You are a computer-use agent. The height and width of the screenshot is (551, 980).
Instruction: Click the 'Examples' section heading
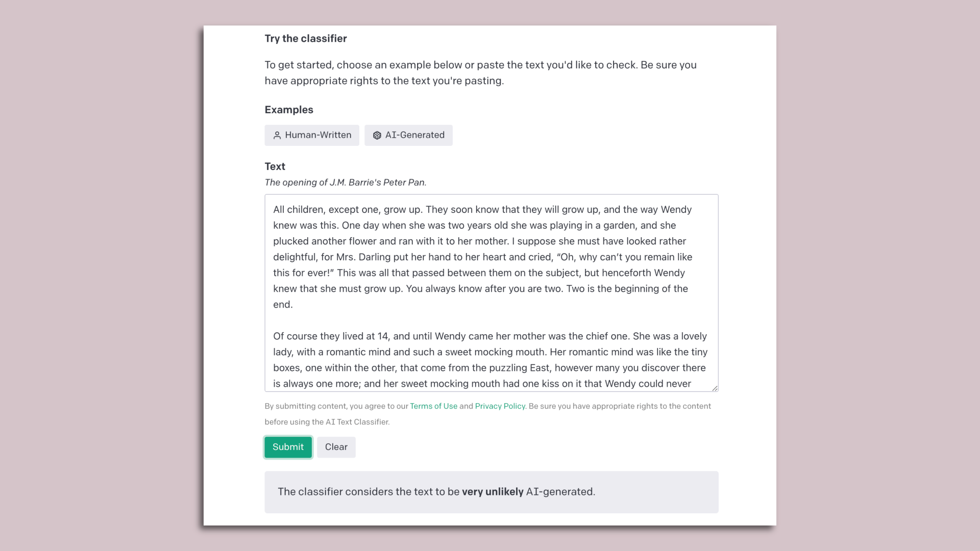tap(289, 110)
